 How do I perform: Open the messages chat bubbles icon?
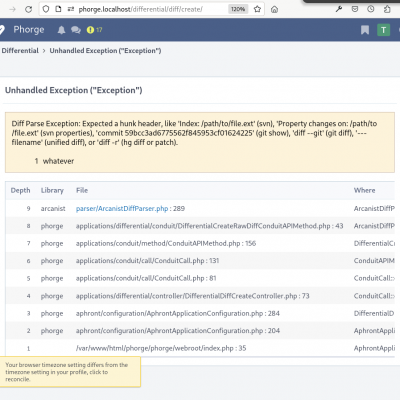(x=76, y=30)
